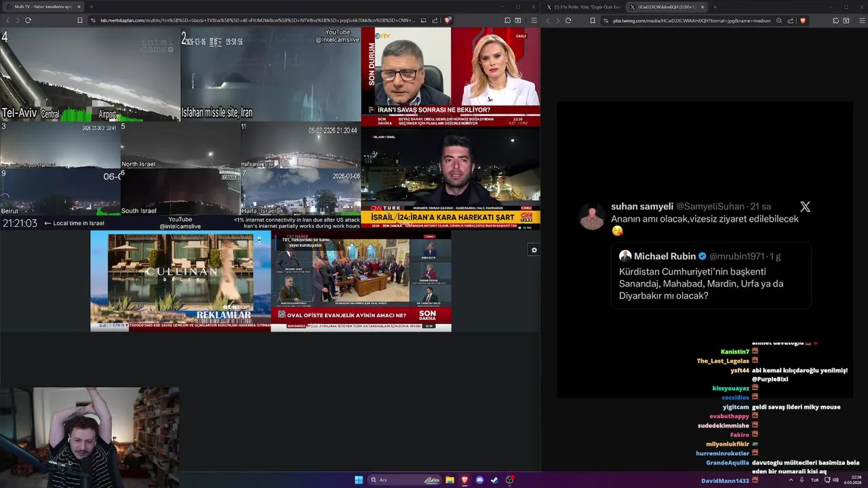The height and width of the screenshot is (488, 868).
Task: Select the CNN Türk Israel stream
Action: (451, 178)
